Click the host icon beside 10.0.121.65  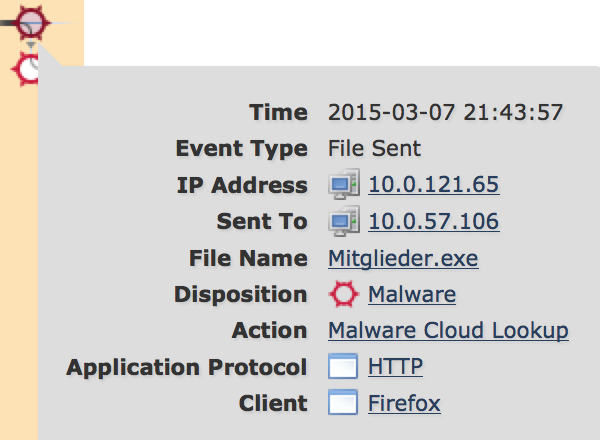pyautogui.click(x=343, y=185)
